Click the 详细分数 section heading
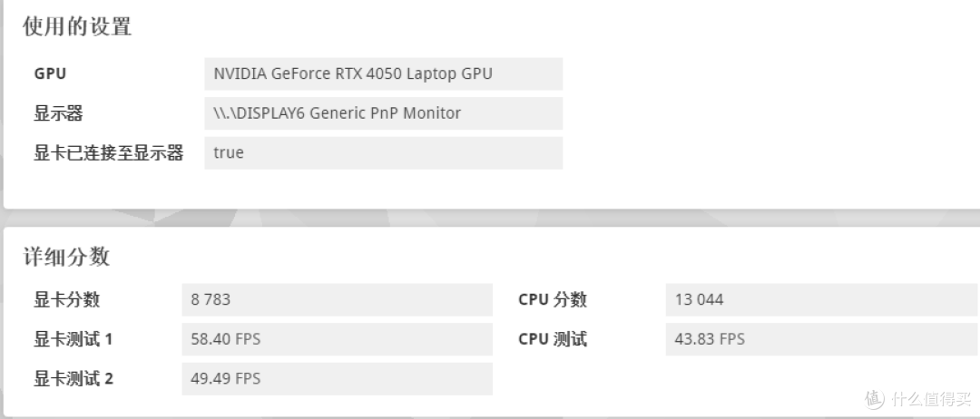This screenshot has height=419, width=980. tap(66, 257)
